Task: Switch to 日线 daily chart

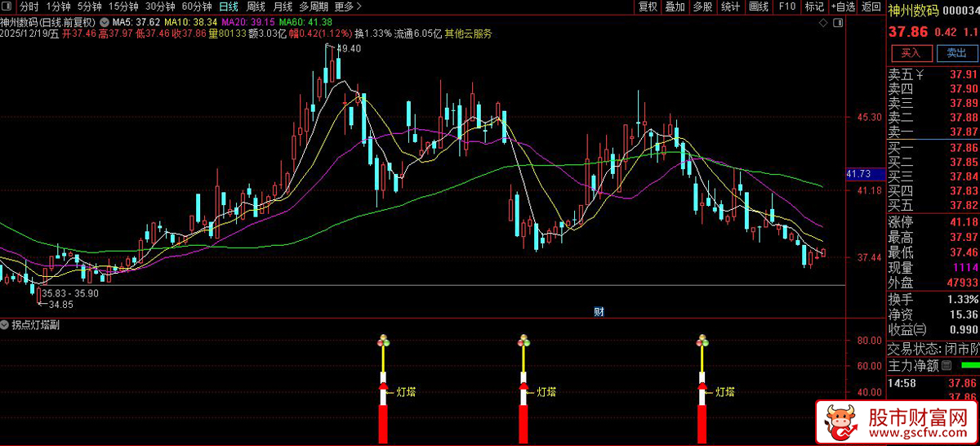Action: [229, 7]
